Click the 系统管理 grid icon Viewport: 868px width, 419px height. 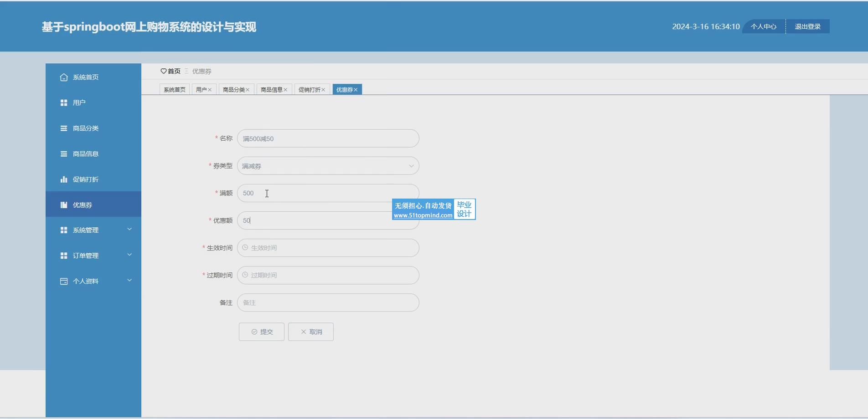click(64, 230)
